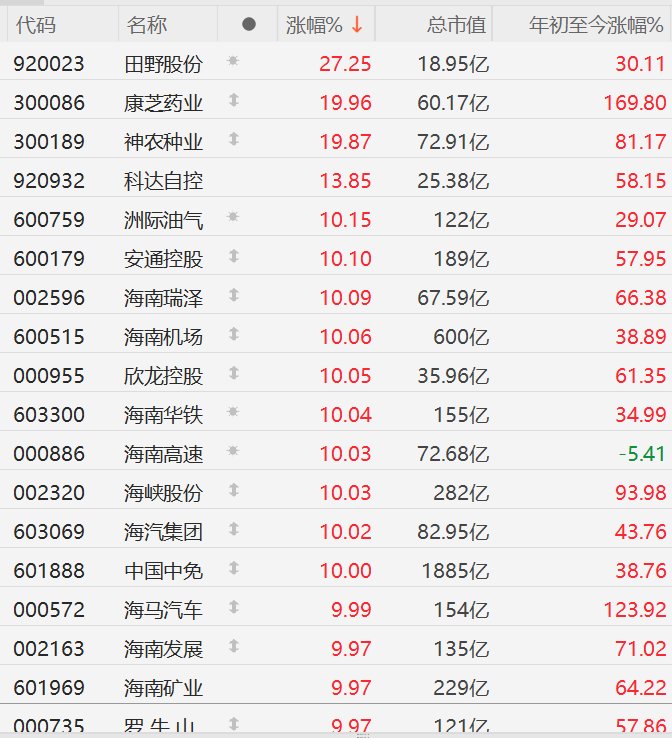
Task: Click the marker icon for 海汽集团
Action: coord(234,529)
